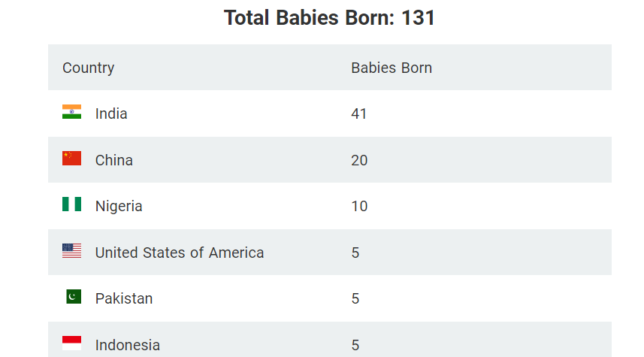This screenshot has height=357, width=644.
Task: Select the Country column header
Action: point(89,68)
